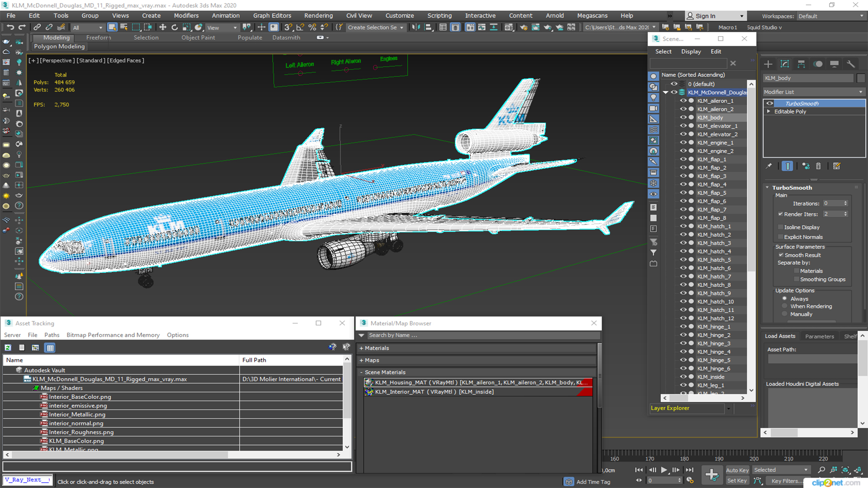Open the selection filter All dropdown

[88, 28]
